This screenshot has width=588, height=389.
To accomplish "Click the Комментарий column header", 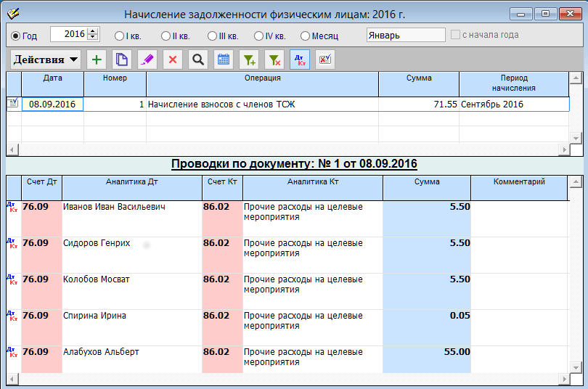I will coord(519,188).
